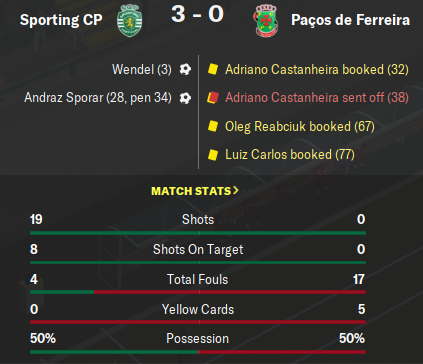423x364 pixels.
Task: Click the Sporting CP club crest
Action: coord(130,20)
